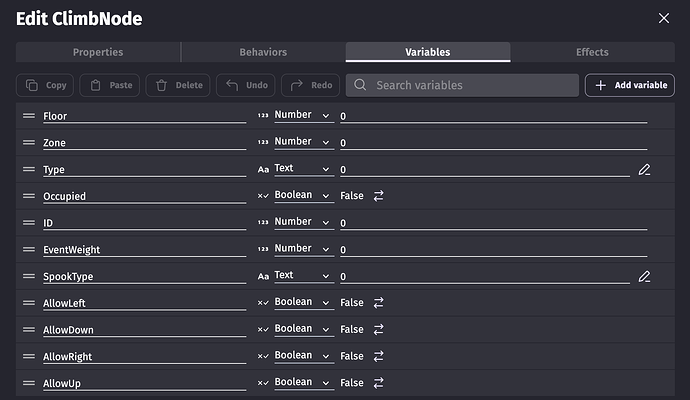Image resolution: width=690 pixels, height=400 pixels.
Task: Open the Occupied variable type dropdown
Action: [304, 195]
